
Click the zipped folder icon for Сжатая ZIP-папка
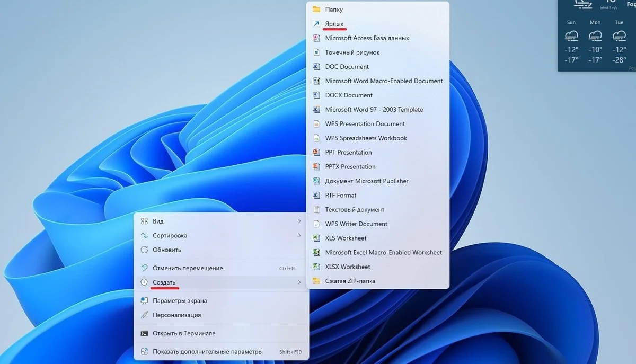(316, 281)
